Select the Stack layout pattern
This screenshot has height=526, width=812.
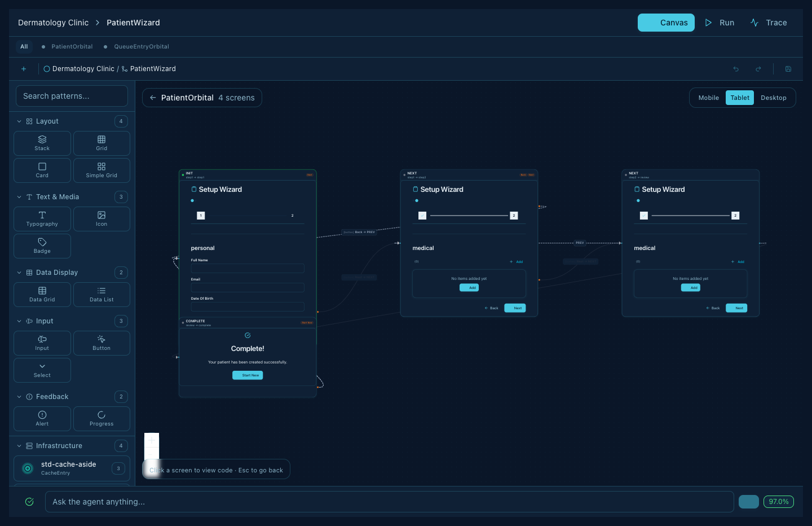point(42,143)
